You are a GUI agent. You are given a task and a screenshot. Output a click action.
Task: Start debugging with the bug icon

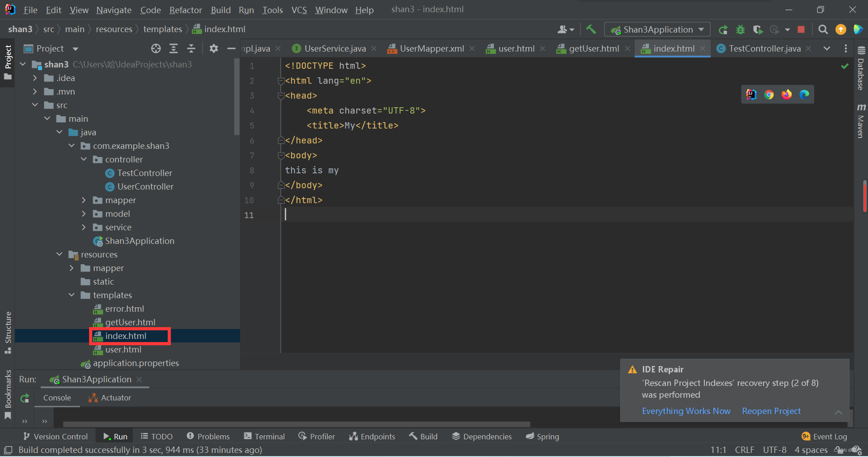(x=741, y=29)
